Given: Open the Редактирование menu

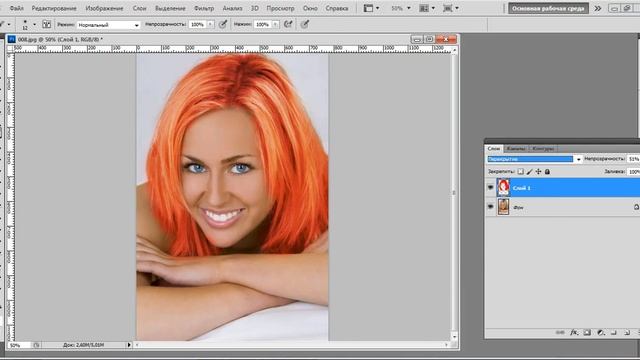Looking at the screenshot, I should [x=54, y=8].
